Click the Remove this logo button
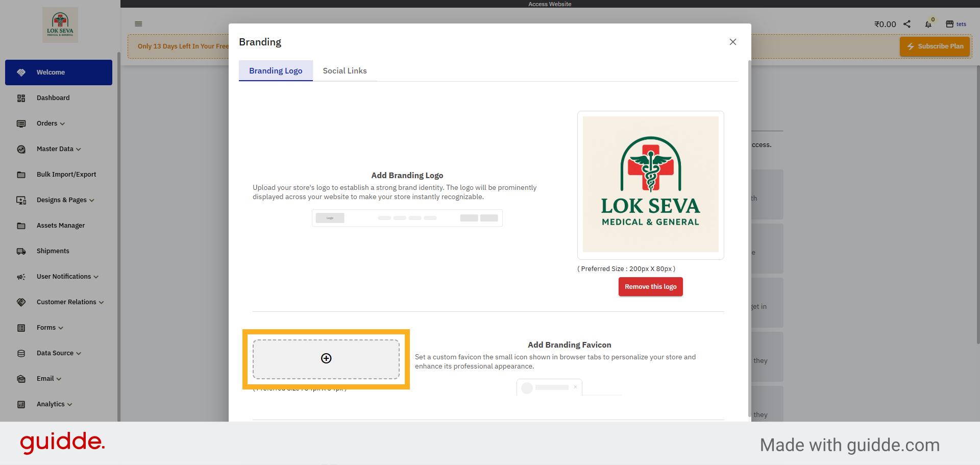Viewport: 980px width, 465px height. click(x=650, y=286)
